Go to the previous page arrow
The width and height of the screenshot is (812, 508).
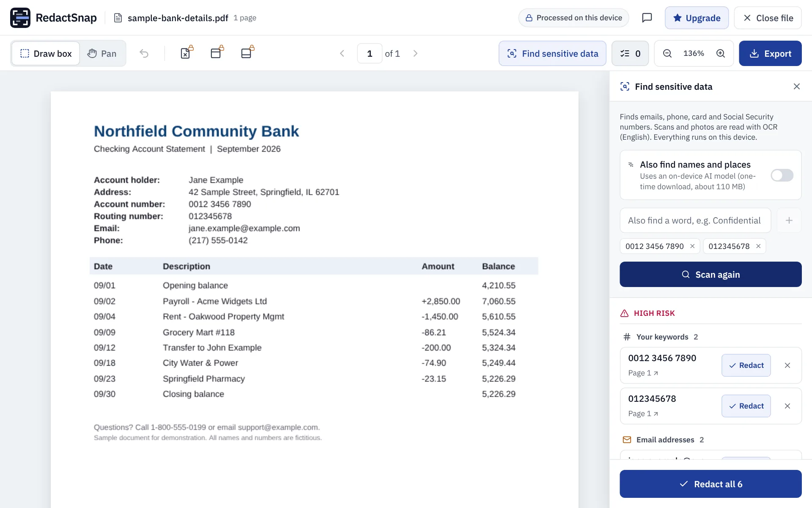[342, 53]
